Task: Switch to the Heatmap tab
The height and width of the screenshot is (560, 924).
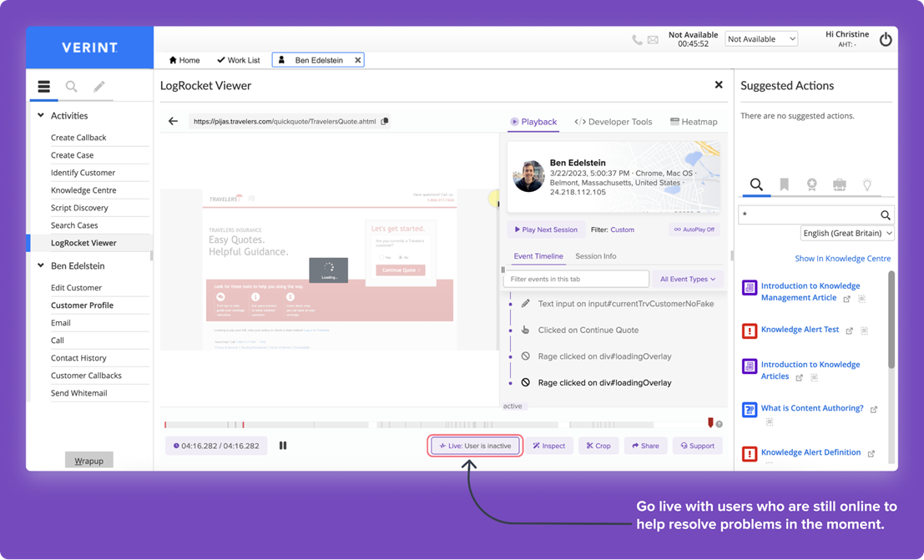Action: tap(694, 122)
